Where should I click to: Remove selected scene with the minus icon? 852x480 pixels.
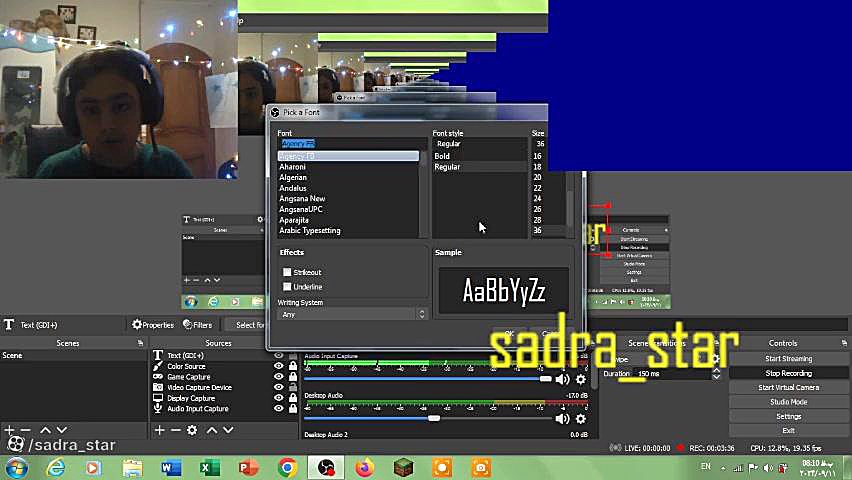click(26, 430)
